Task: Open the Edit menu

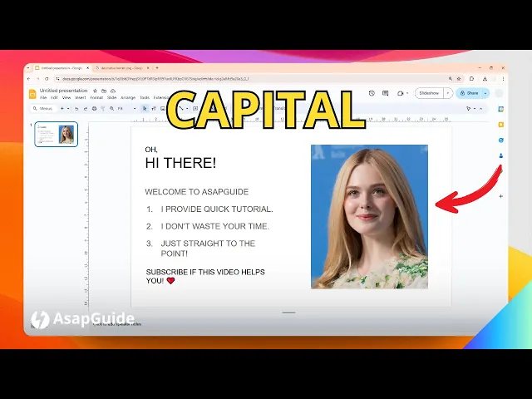Action: click(54, 98)
